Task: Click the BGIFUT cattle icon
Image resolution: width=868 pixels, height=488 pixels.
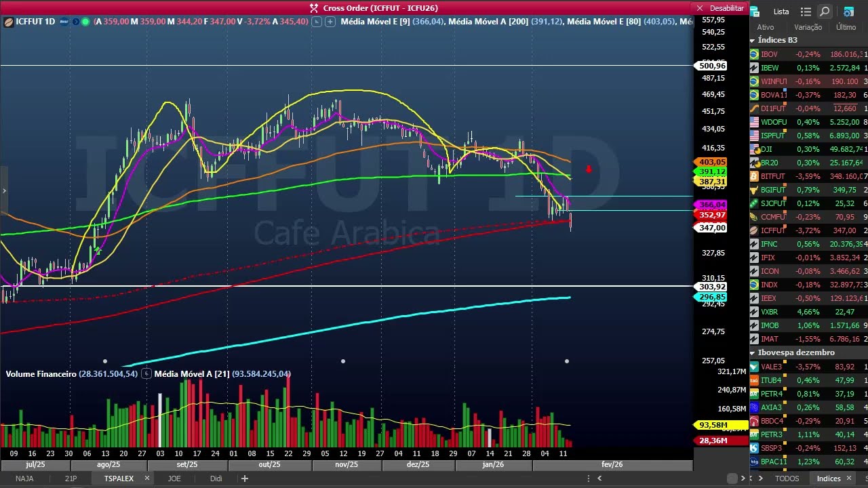Action: [754, 190]
